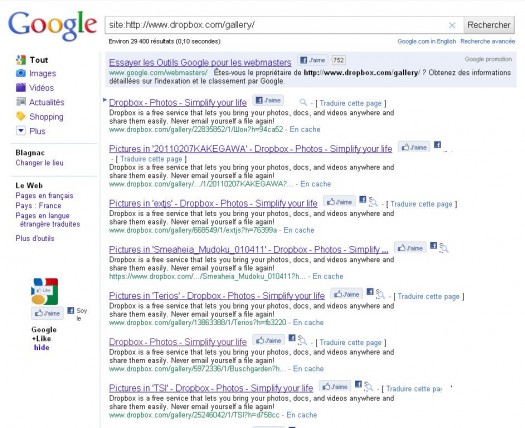Click J'aime for the Buschgarden Dropbox result
Image resolution: width=525 pixels, height=428 pixels.
pyautogui.click(x=269, y=340)
